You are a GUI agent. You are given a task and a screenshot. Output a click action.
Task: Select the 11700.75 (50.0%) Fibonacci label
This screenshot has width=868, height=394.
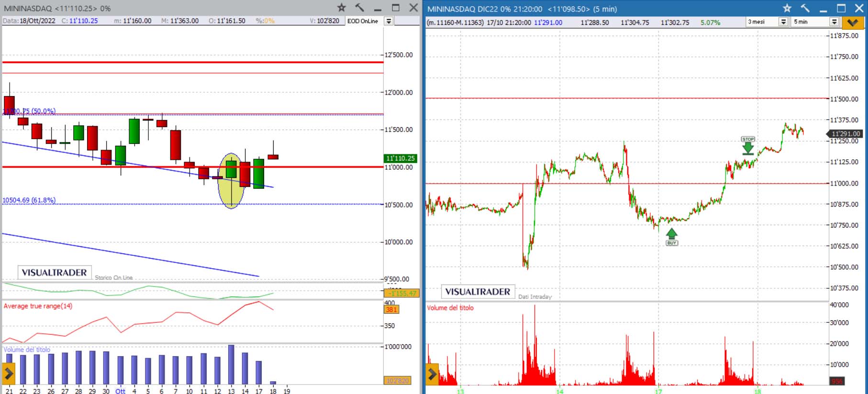(29, 111)
